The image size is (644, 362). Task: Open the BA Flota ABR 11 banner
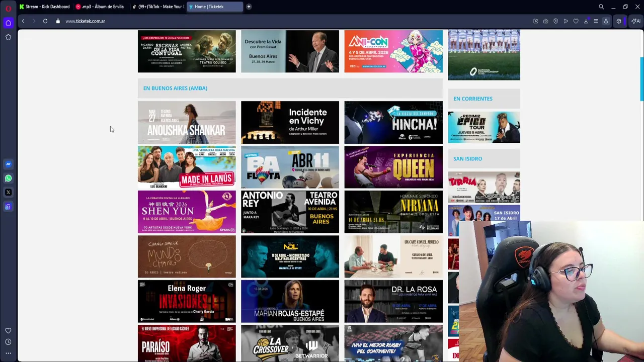click(x=290, y=167)
